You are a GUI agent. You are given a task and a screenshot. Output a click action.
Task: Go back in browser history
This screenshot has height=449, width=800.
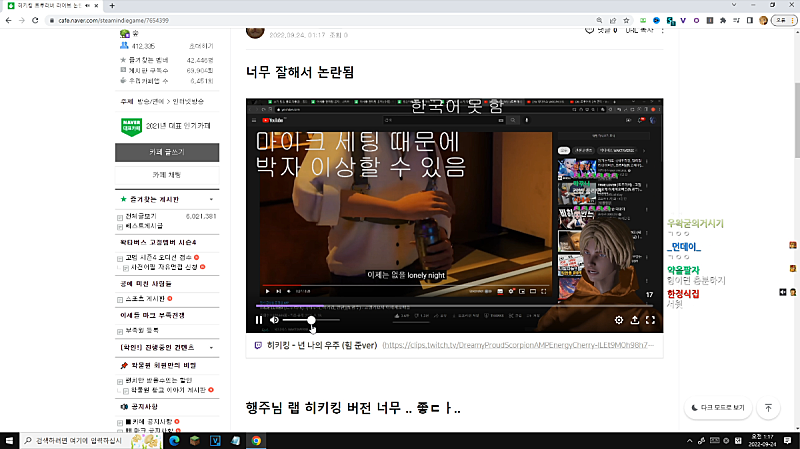point(9,20)
